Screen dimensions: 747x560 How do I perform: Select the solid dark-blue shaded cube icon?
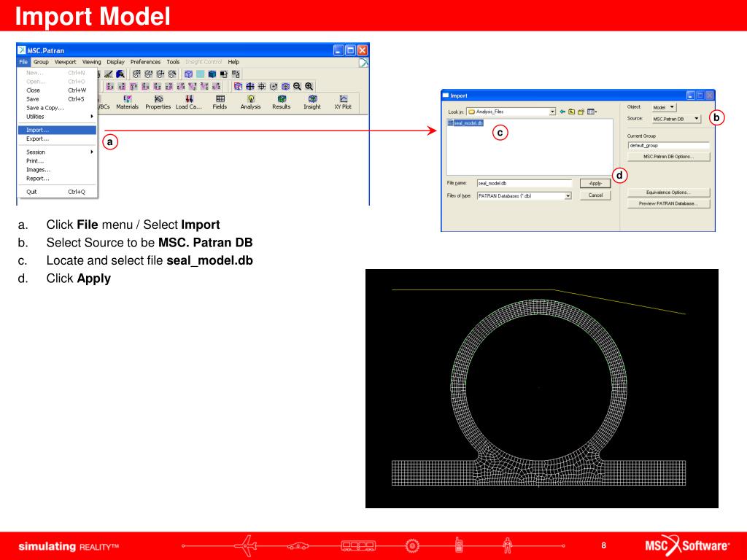[x=212, y=74]
